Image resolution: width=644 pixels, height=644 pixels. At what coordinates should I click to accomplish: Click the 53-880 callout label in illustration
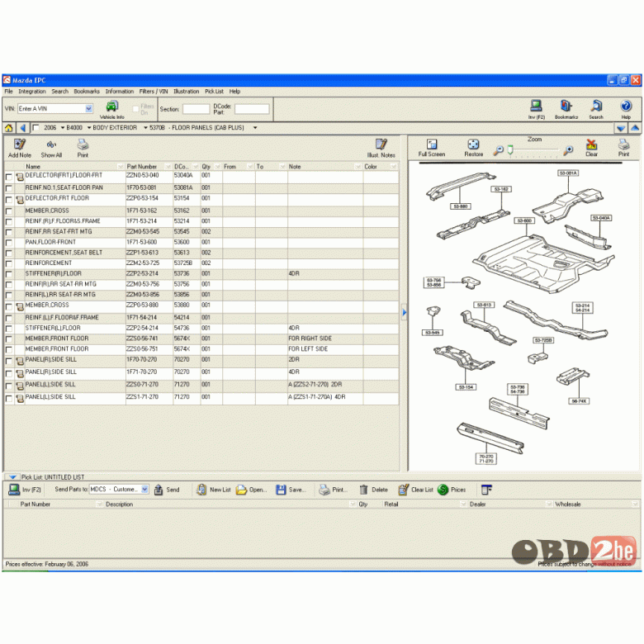(x=461, y=206)
